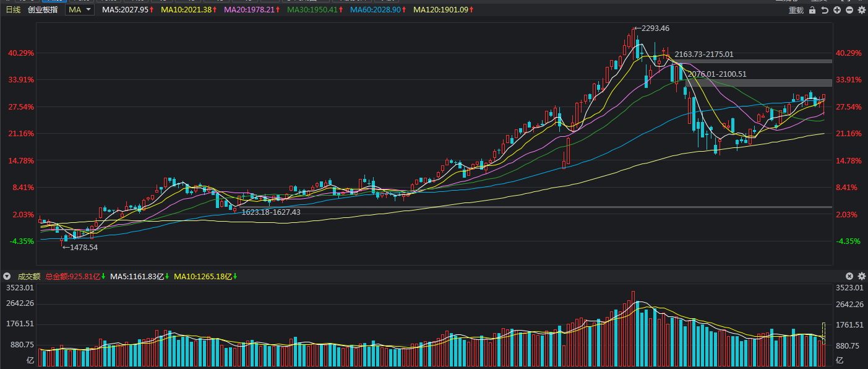Click the left axis -4.35% label
Screen dimensions: 868x369
tap(20, 241)
